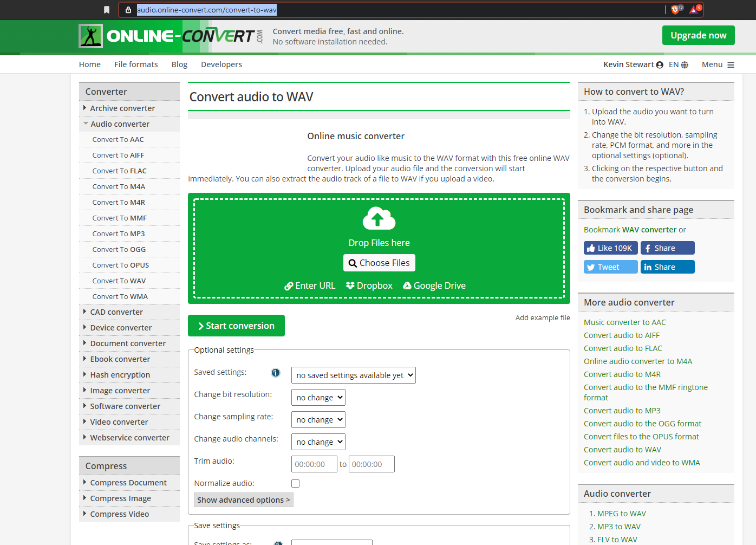Upload from Dropbox

(369, 286)
